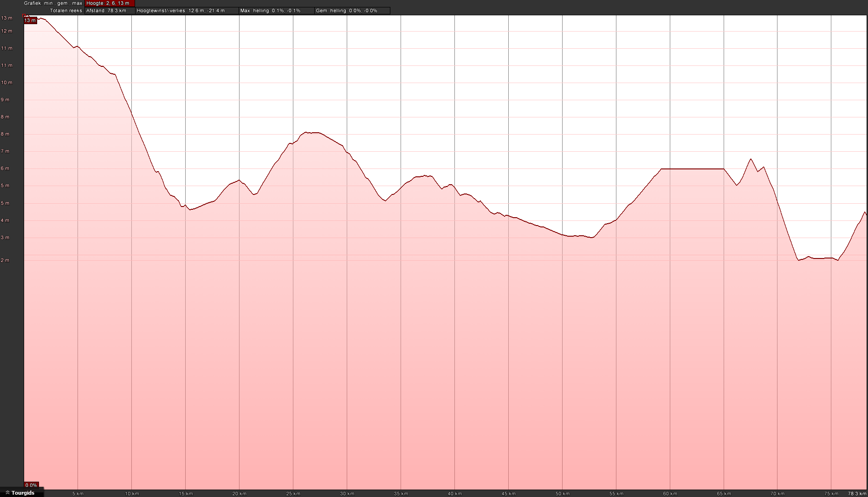Click the Grafiek min., gem., max. label

(x=53, y=3)
